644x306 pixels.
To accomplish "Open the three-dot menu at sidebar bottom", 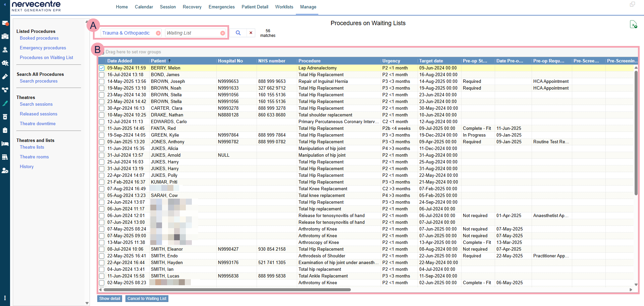I will pyautogui.click(x=5, y=298).
